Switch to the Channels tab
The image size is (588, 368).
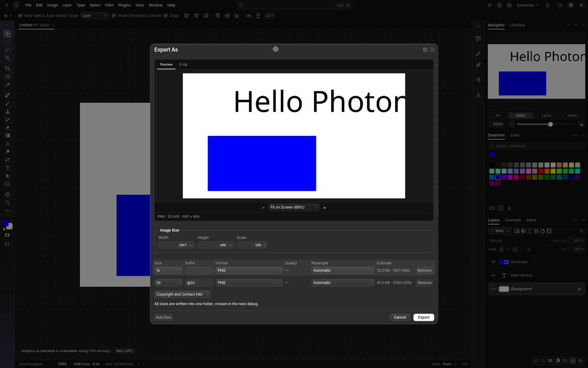click(513, 220)
